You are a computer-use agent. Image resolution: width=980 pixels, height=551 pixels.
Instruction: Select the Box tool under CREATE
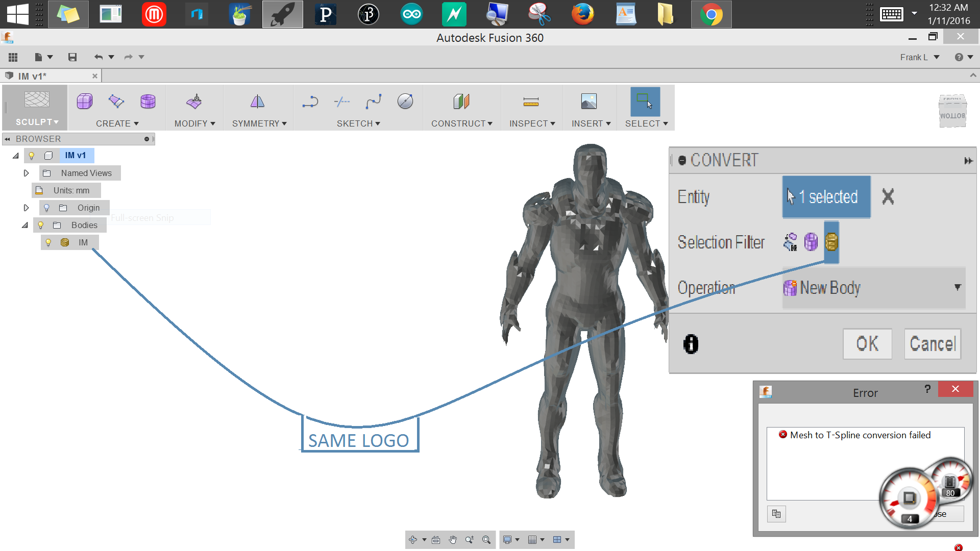coord(84,101)
